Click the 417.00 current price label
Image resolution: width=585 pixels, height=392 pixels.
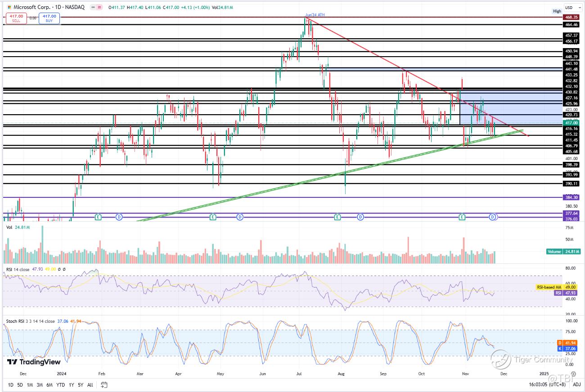pyautogui.click(x=571, y=123)
